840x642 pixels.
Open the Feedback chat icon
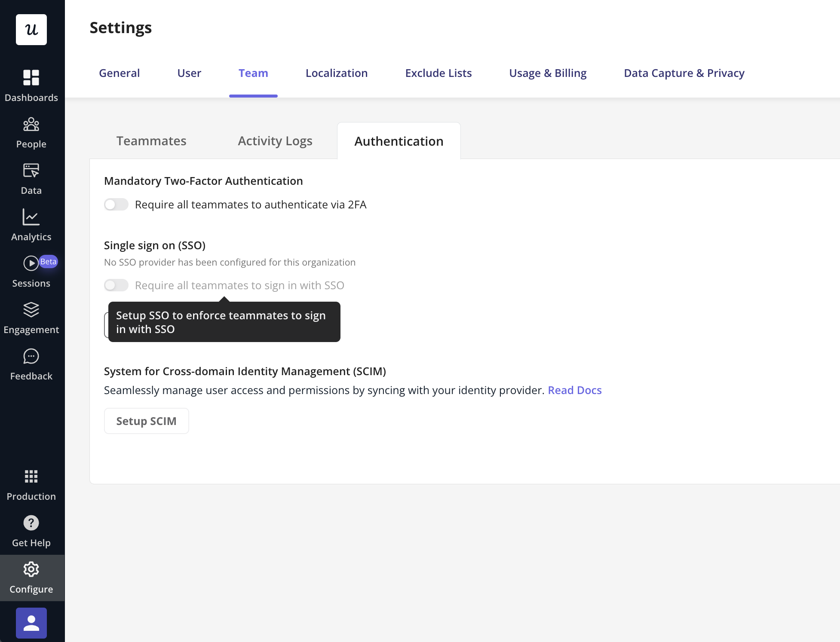[31, 357]
